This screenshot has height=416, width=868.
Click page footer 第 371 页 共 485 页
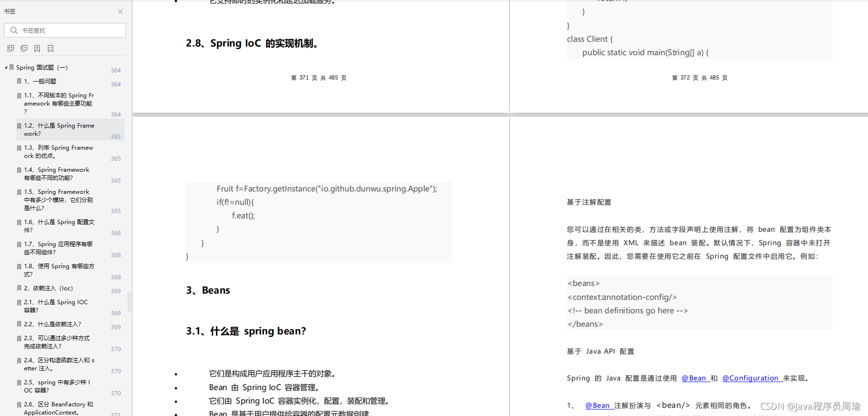(319, 78)
